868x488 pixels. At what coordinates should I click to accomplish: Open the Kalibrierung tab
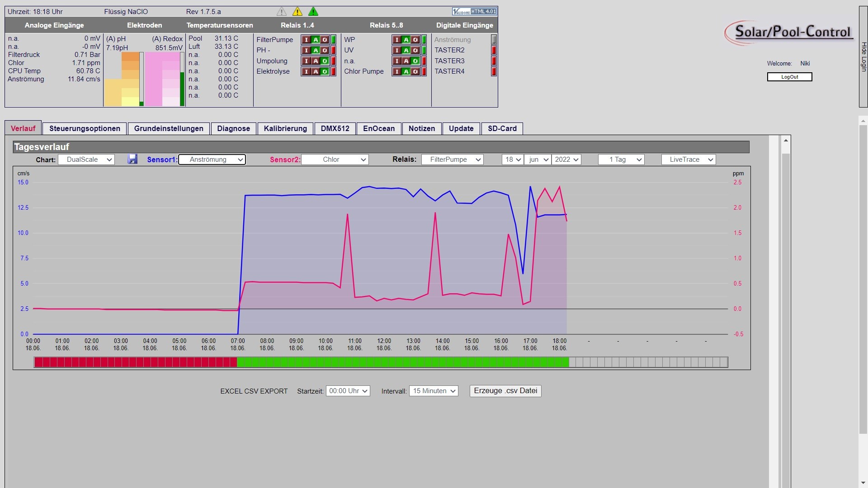click(285, 128)
